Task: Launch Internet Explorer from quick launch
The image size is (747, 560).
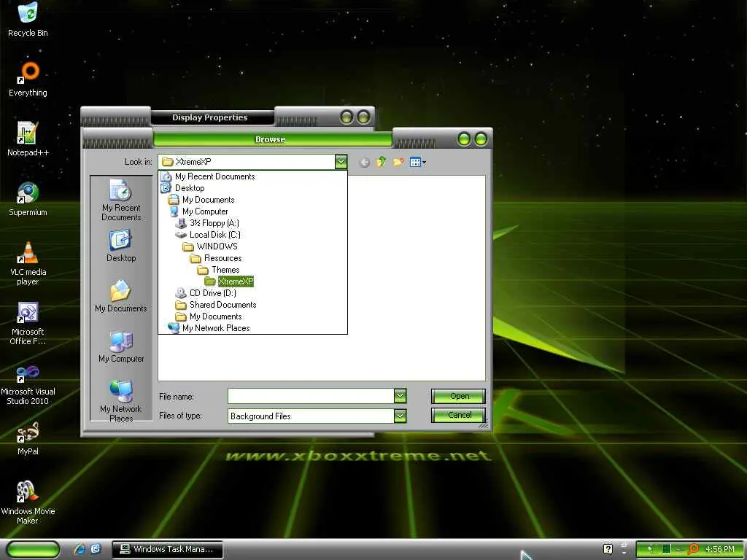Action: tap(80, 549)
